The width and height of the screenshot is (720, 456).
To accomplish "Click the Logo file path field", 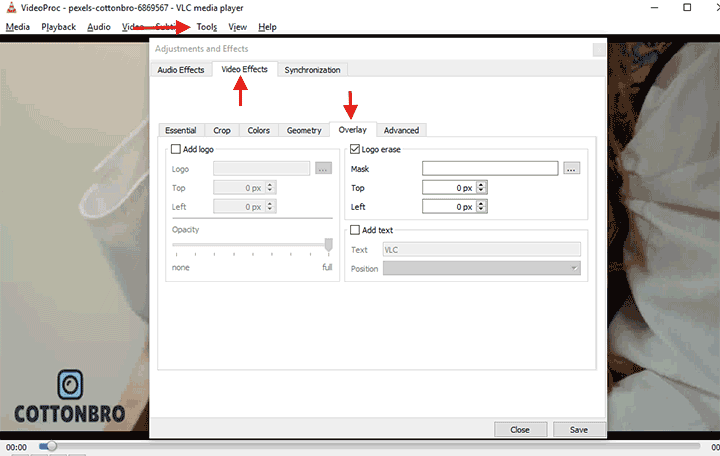I will point(261,169).
